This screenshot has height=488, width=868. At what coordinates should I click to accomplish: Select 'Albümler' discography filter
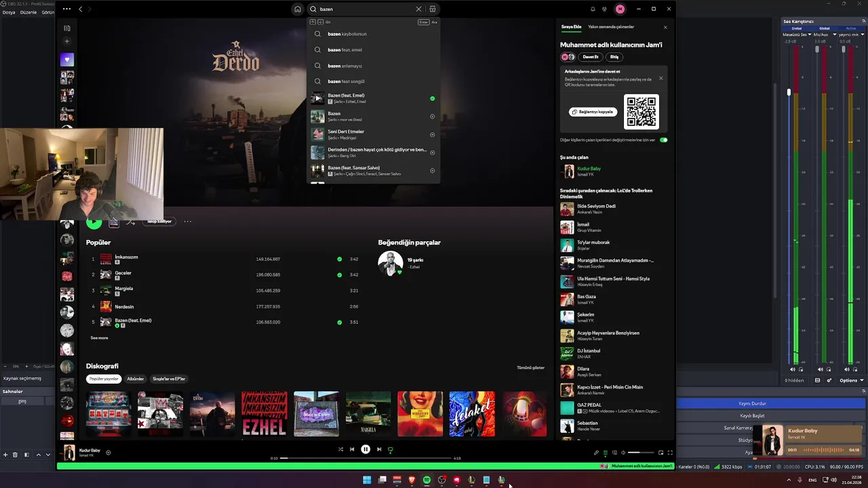[136, 379]
